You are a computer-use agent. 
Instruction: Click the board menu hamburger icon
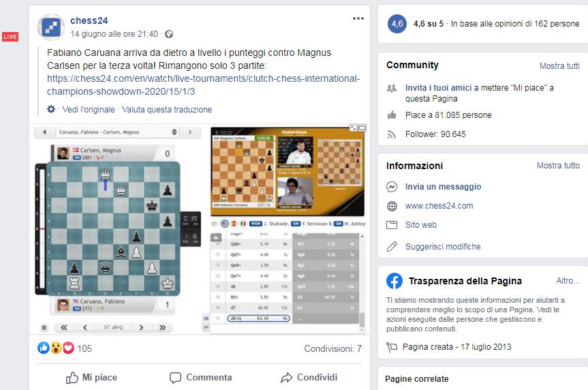(x=44, y=328)
